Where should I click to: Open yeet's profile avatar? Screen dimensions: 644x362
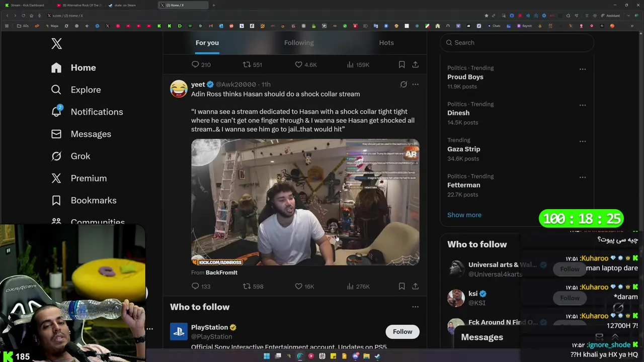tap(179, 88)
